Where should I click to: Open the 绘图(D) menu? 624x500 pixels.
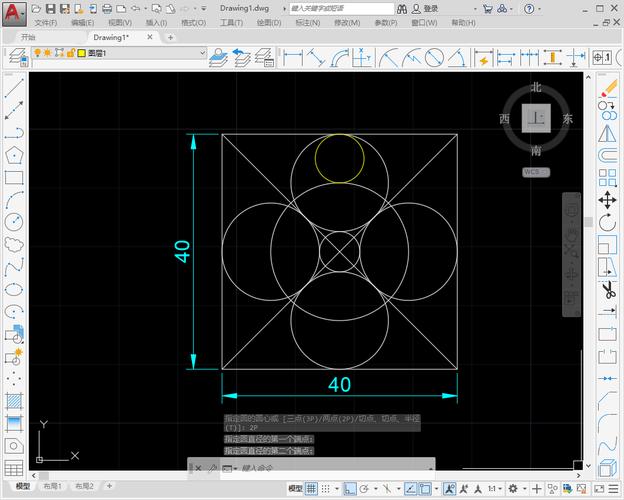(x=268, y=22)
